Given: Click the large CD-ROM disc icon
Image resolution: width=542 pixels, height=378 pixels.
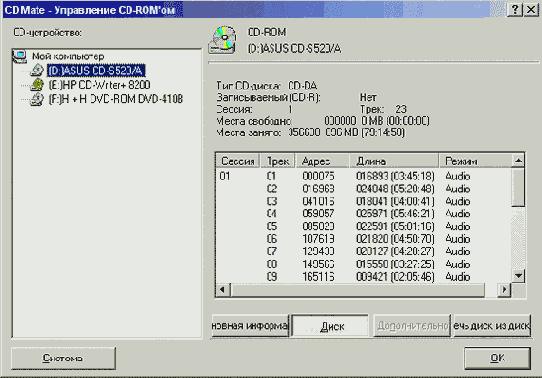Looking at the screenshot, I should pos(223,40).
